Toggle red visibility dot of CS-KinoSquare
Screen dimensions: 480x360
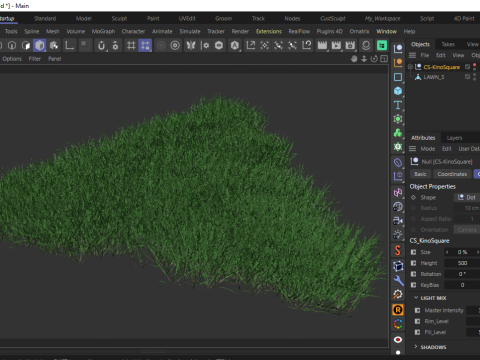click(475, 65)
